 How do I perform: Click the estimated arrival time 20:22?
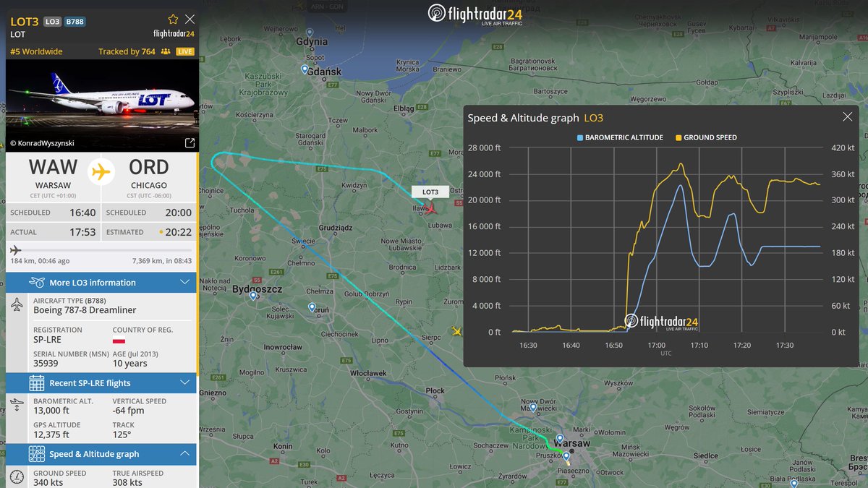(x=177, y=232)
